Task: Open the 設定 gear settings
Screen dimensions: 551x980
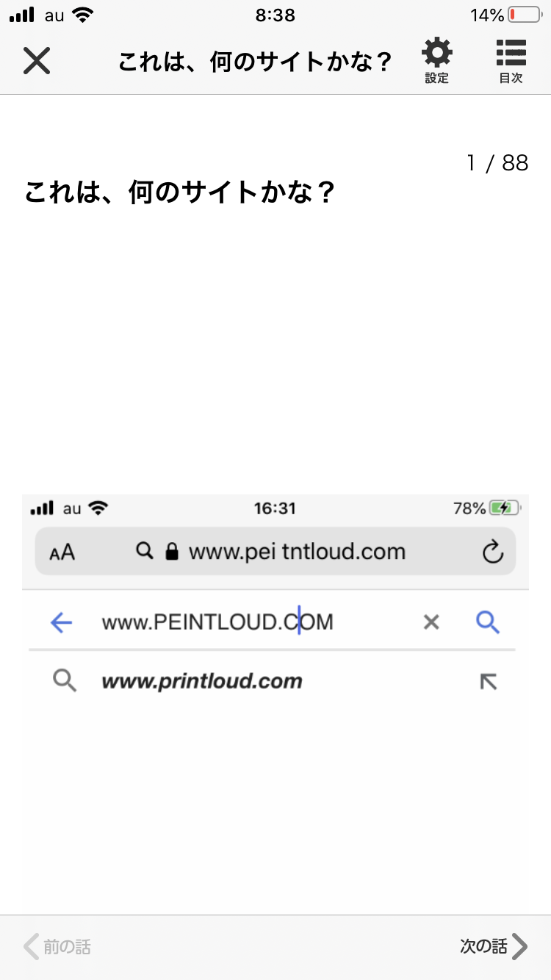Action: pyautogui.click(x=436, y=62)
